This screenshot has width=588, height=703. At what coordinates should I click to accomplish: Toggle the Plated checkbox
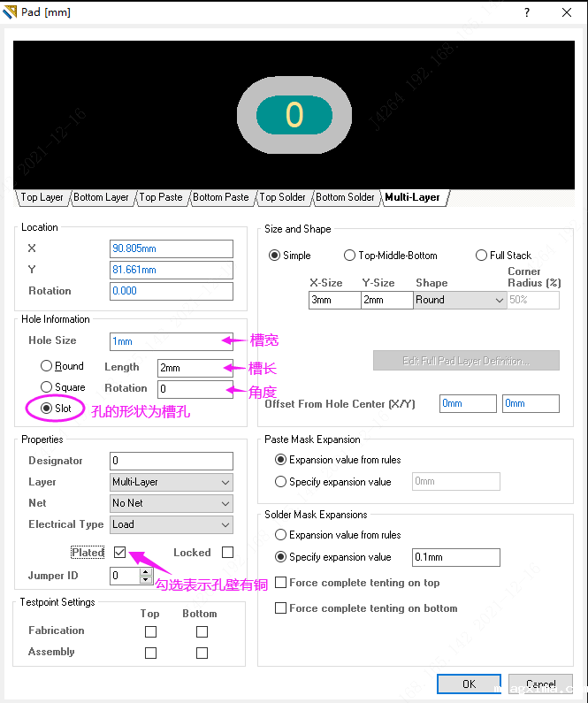[120, 553]
